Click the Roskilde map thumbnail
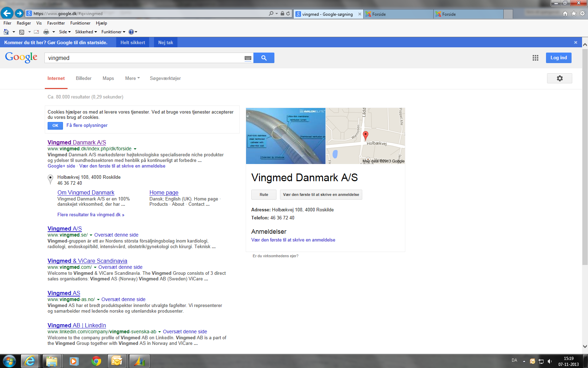The width and height of the screenshot is (588, 368). pos(365,136)
